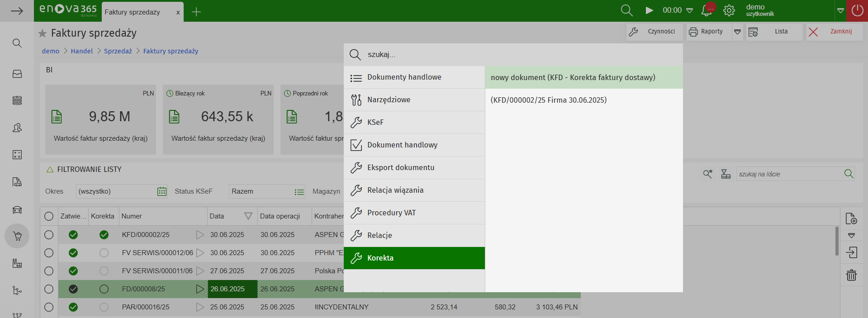Click the new document icon on right
868x318 pixels.
tap(851, 218)
